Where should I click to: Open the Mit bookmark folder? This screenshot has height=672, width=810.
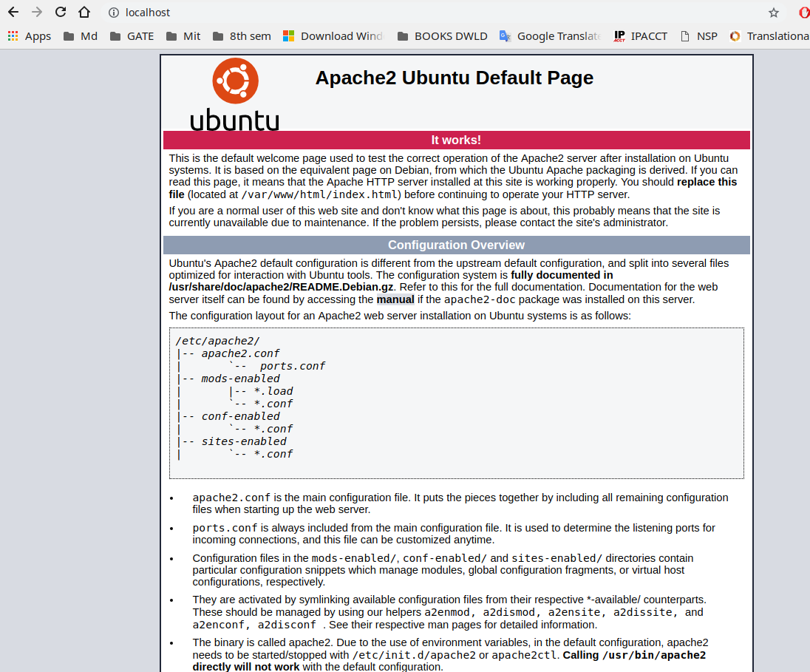tap(183, 36)
